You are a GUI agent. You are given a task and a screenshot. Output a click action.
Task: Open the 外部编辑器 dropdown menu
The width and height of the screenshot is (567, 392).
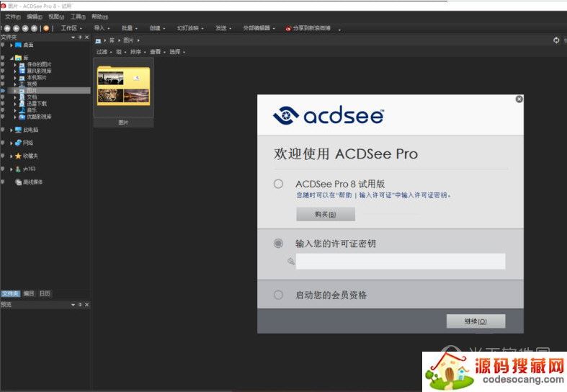[x=259, y=28]
